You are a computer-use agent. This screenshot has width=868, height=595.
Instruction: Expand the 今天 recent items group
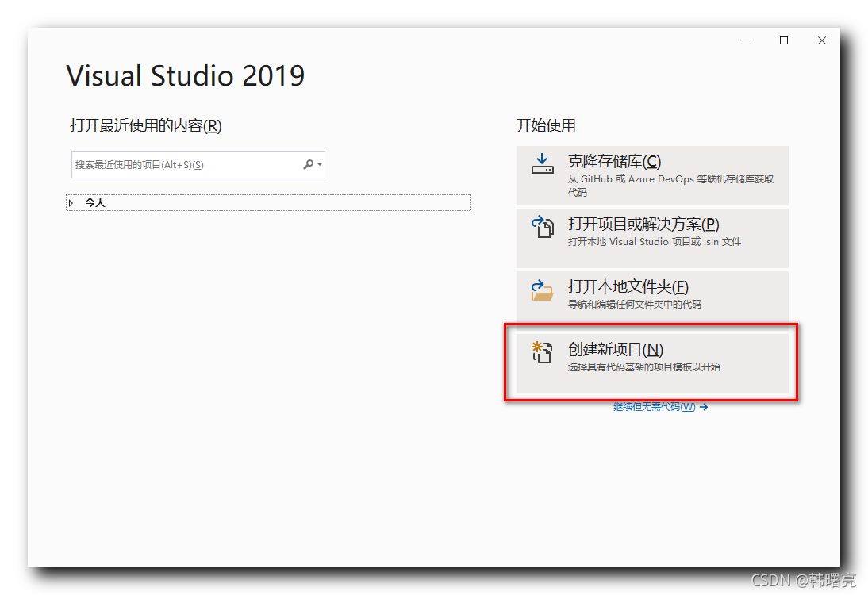pyautogui.click(x=71, y=203)
